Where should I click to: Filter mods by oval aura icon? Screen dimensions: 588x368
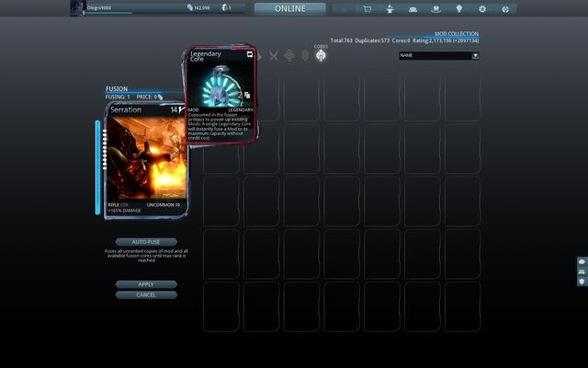coord(305,55)
